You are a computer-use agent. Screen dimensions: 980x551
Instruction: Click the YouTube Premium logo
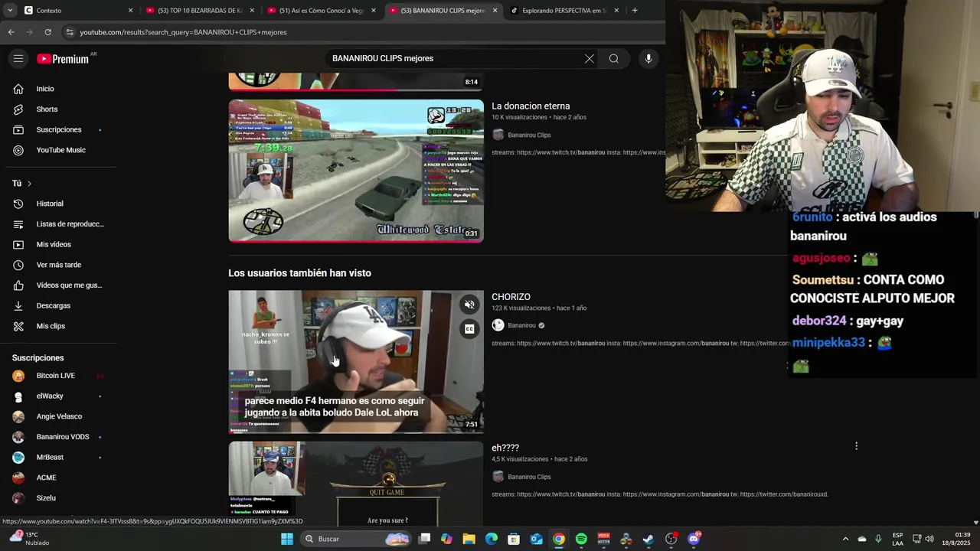coord(63,59)
